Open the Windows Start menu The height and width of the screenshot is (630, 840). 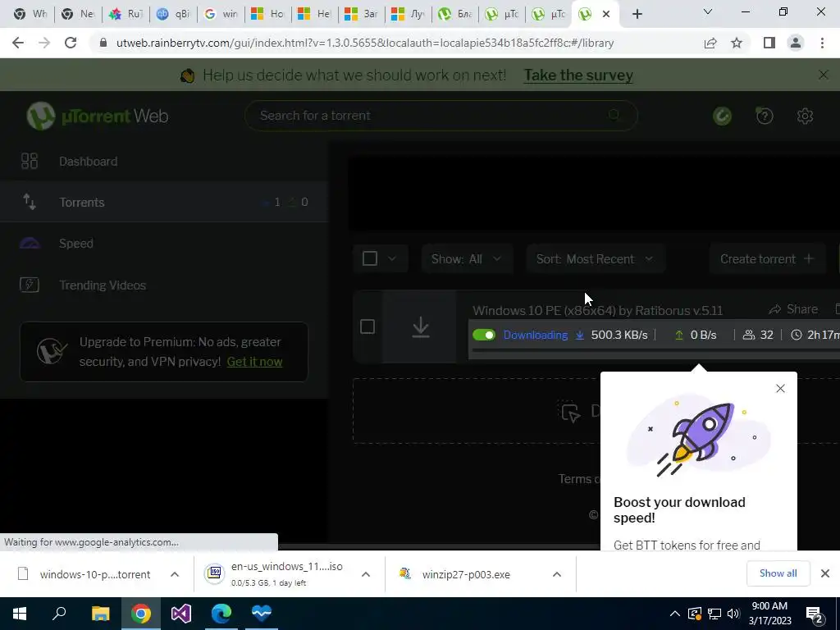(20, 614)
